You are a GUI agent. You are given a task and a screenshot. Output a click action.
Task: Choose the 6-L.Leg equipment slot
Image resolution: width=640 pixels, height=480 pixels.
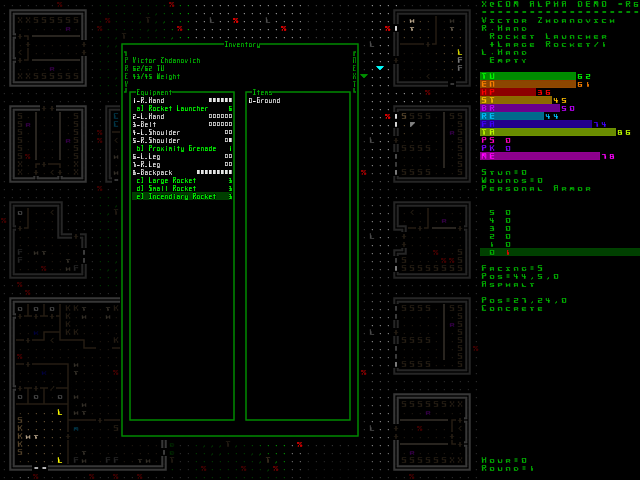[182, 156]
